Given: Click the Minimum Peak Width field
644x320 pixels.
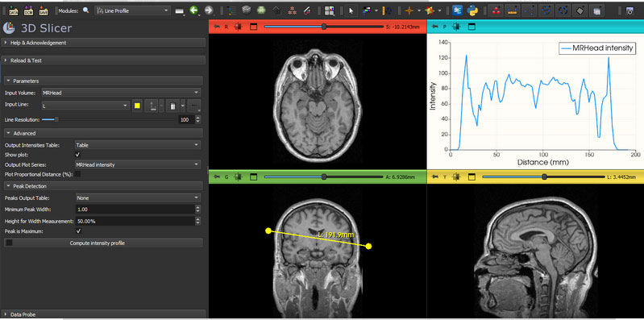Looking at the screenshot, I should pos(135,210).
